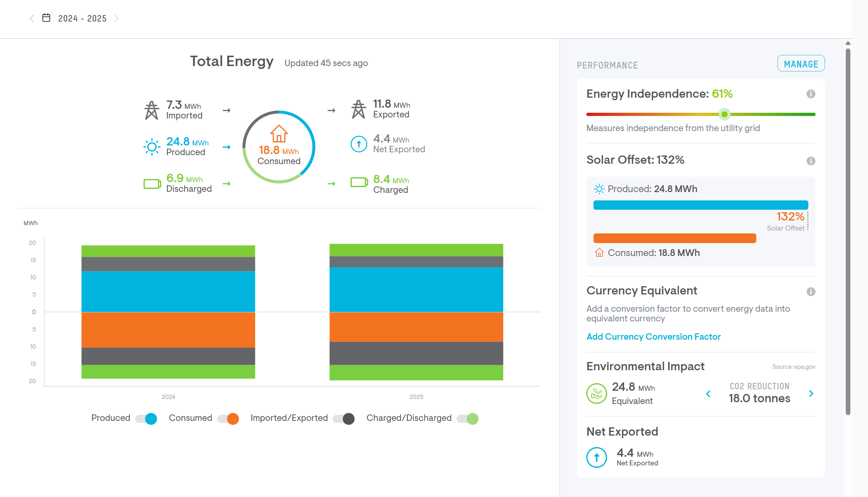Image resolution: width=868 pixels, height=497 pixels.
Task: Show next environmental impact metric
Action: [811, 394]
